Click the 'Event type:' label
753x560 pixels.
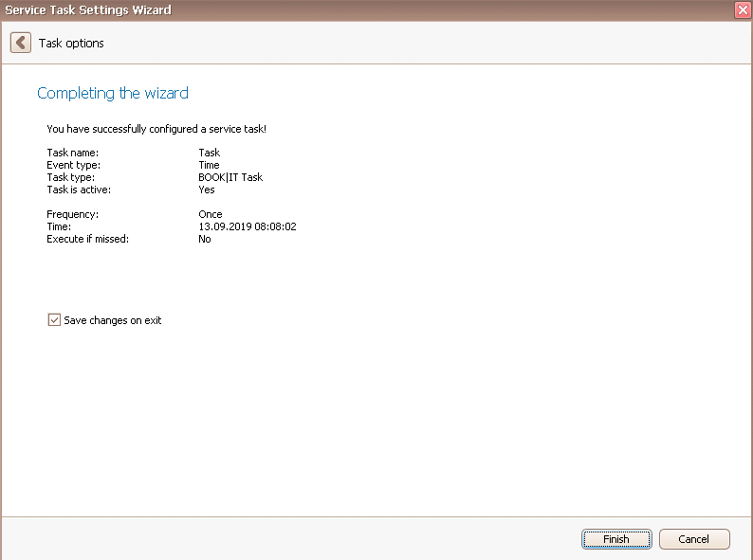73,165
